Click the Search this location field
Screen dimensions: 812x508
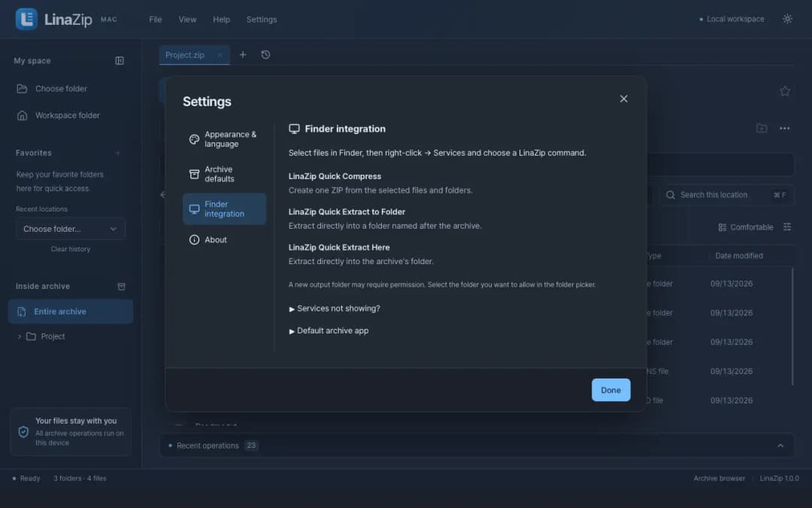coord(727,195)
